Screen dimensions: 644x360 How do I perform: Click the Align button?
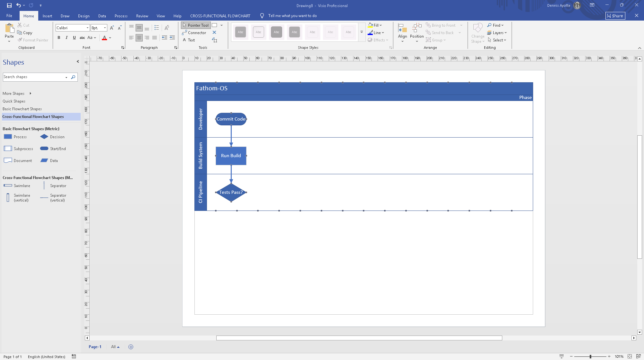(402, 32)
